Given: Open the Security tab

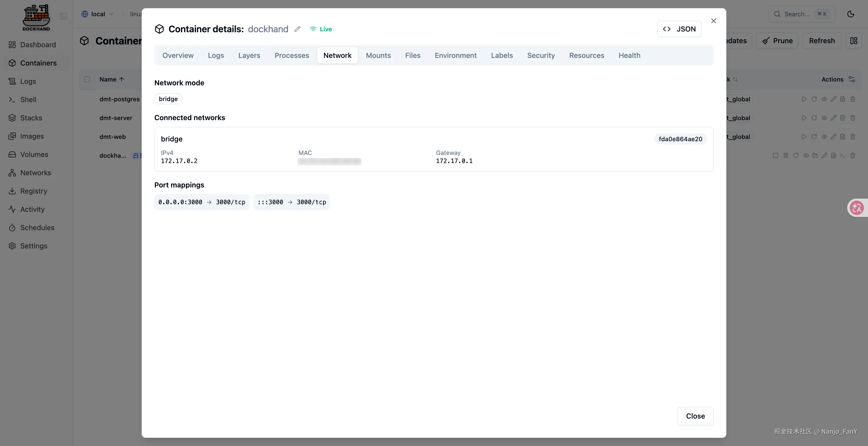Looking at the screenshot, I should (541, 55).
